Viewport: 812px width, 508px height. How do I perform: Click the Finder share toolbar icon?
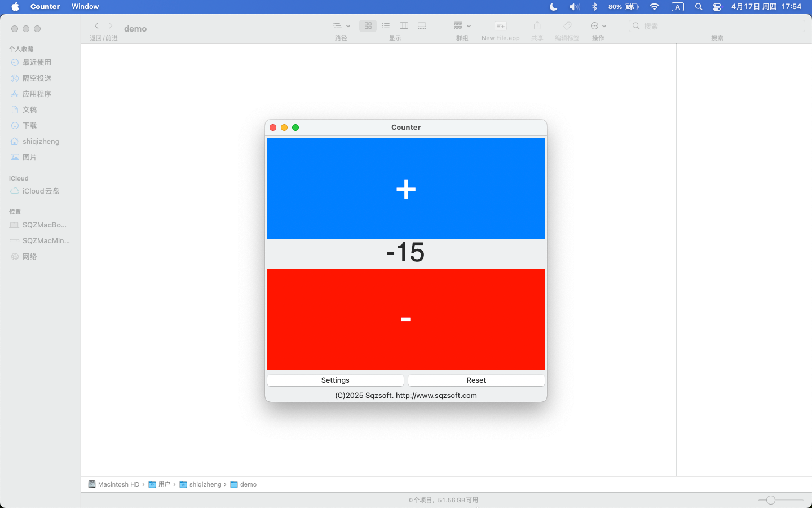pos(537,26)
